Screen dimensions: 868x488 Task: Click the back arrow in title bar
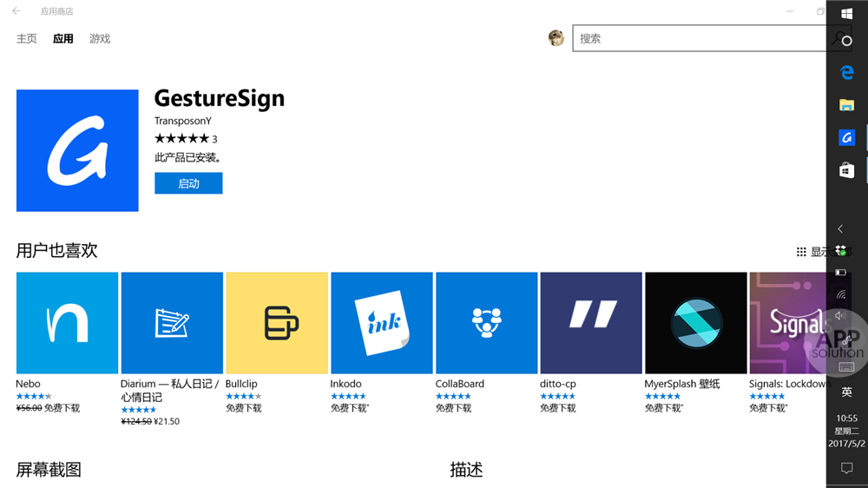click(16, 11)
